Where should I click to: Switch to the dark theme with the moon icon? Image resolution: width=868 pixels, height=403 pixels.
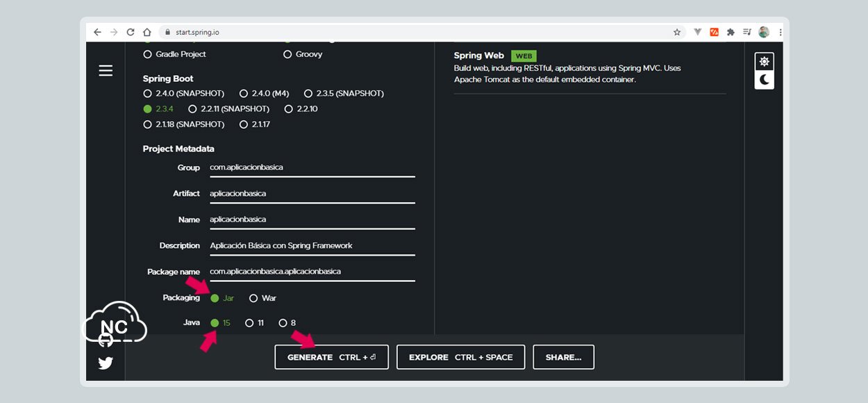(765, 80)
